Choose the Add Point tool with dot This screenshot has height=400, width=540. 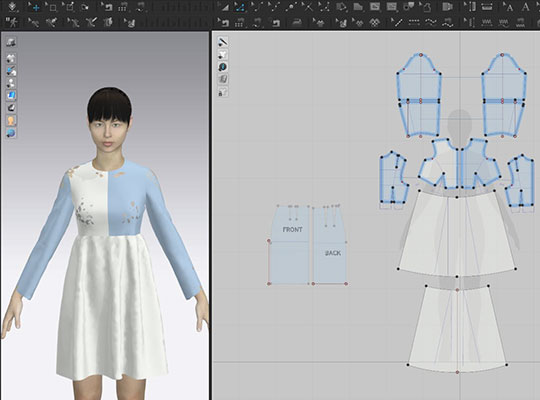291,7
